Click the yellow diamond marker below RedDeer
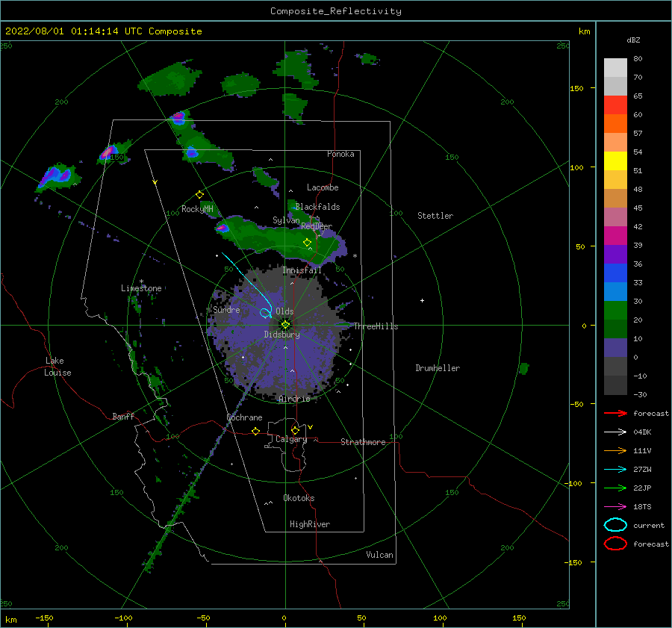 click(x=307, y=242)
